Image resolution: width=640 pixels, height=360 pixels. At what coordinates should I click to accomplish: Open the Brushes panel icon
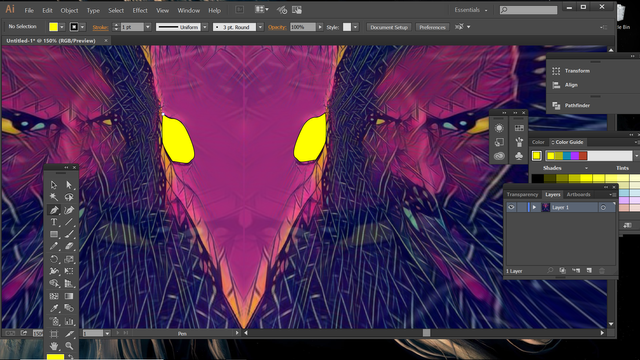pyautogui.click(x=519, y=142)
